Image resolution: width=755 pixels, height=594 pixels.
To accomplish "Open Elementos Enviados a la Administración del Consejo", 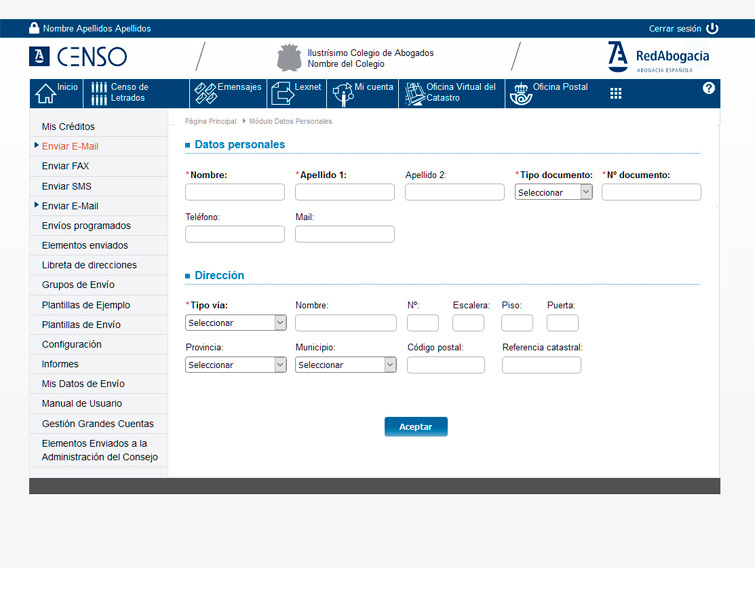I will coord(99,450).
